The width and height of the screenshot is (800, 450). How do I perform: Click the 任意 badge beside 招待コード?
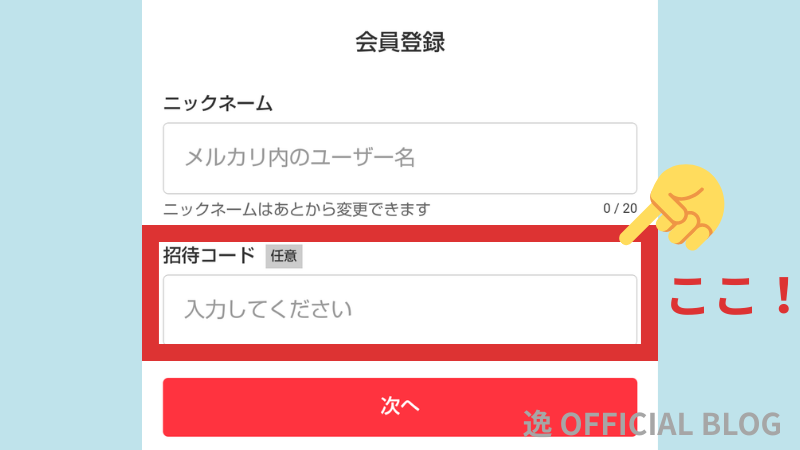[x=284, y=256]
